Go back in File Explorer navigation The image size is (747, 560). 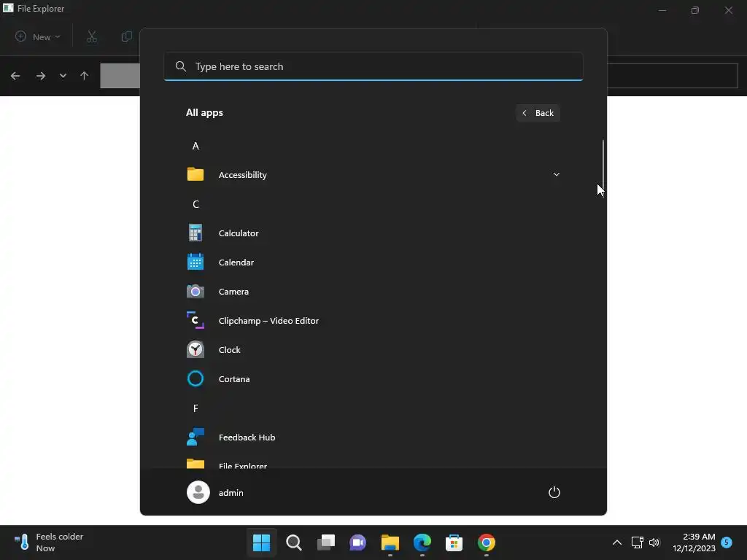click(x=15, y=76)
